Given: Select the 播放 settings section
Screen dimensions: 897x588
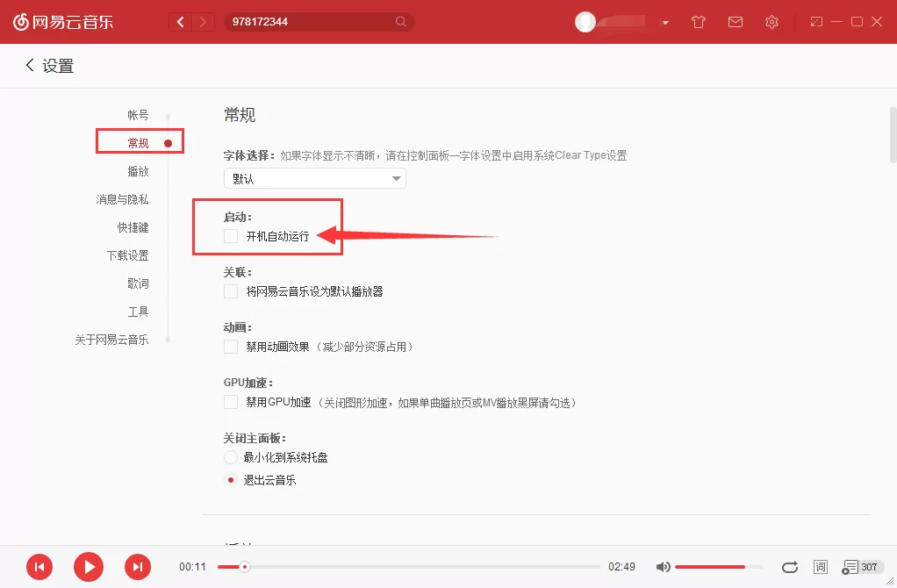Looking at the screenshot, I should click(138, 171).
